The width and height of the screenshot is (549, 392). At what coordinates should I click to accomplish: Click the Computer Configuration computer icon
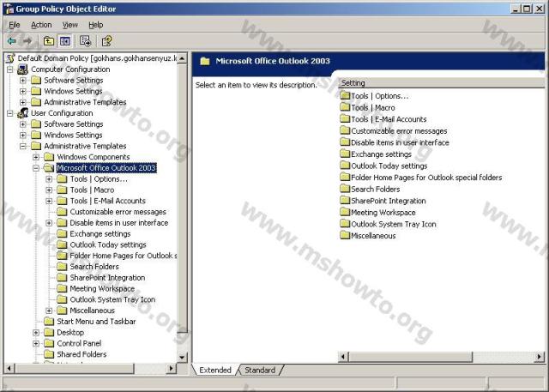coord(23,69)
